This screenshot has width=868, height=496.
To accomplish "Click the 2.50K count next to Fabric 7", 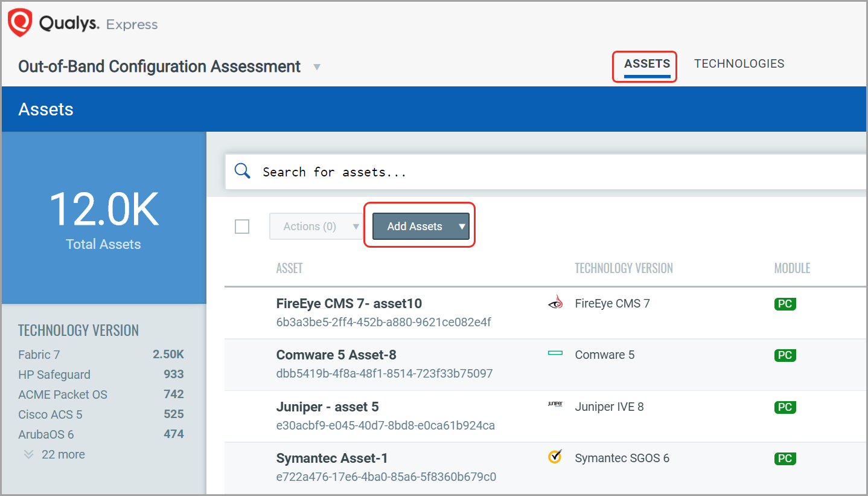I will tap(168, 355).
